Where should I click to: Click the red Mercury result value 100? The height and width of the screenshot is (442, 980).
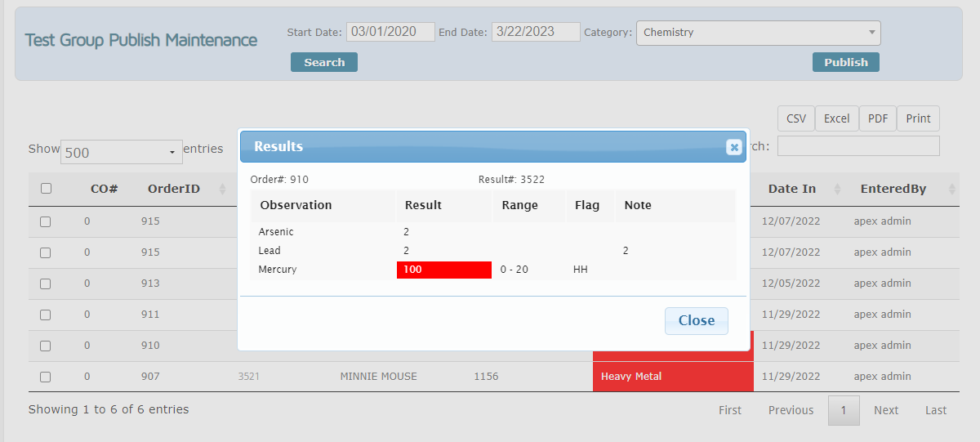[444, 270]
